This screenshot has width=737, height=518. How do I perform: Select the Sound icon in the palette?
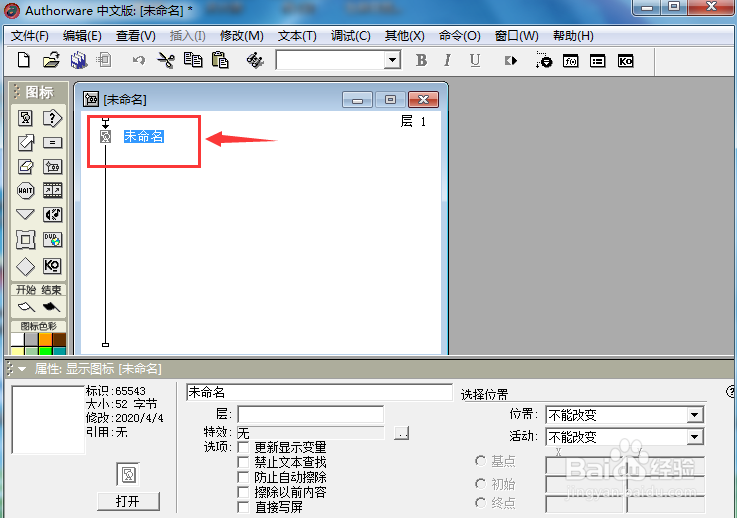pos(52,215)
